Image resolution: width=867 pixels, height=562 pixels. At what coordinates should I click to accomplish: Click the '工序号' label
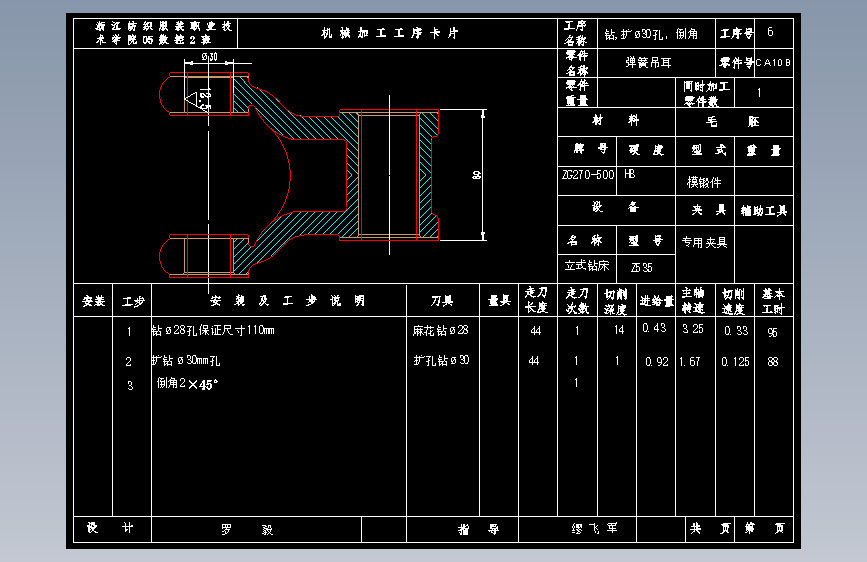pos(736,34)
